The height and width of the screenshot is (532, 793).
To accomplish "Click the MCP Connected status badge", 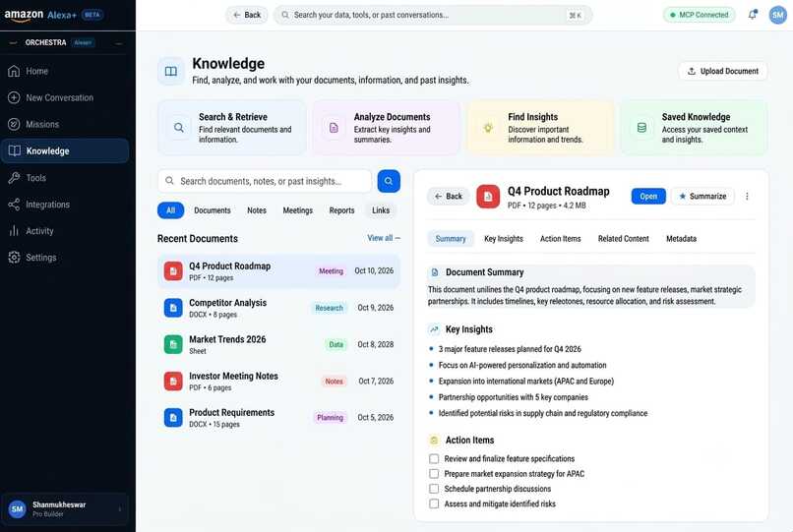I will point(700,15).
